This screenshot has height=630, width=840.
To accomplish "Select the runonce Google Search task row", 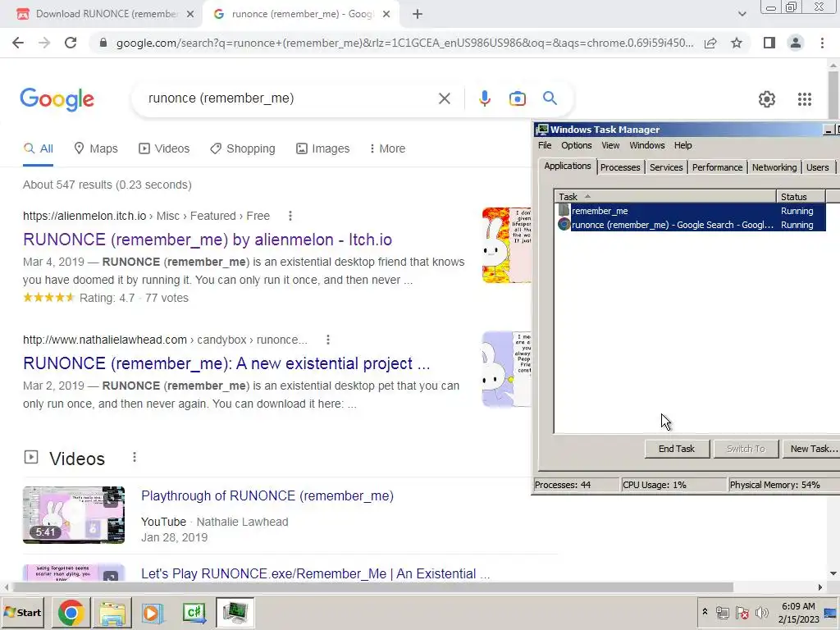I will click(691, 225).
